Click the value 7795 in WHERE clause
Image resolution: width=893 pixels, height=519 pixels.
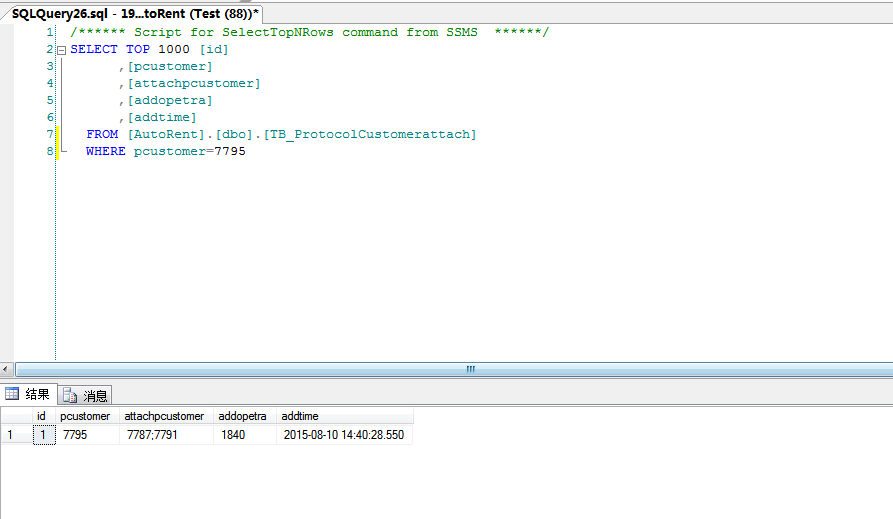pos(230,152)
